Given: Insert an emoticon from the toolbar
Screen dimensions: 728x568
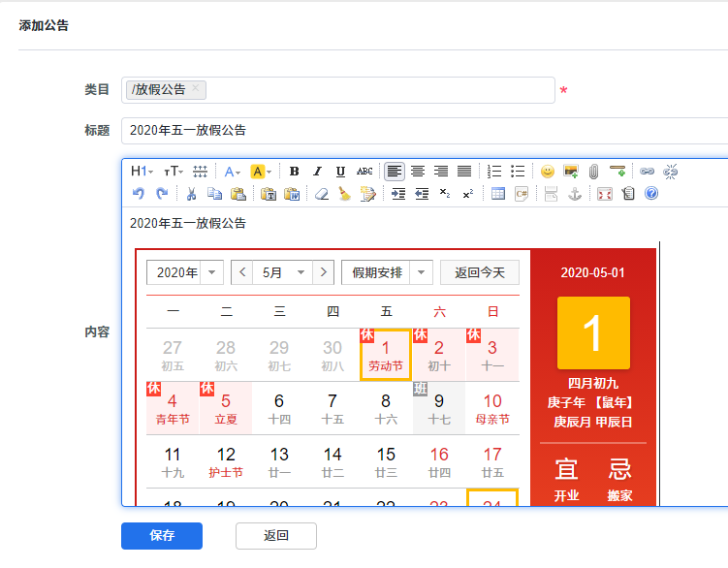Looking at the screenshot, I should [x=548, y=172].
